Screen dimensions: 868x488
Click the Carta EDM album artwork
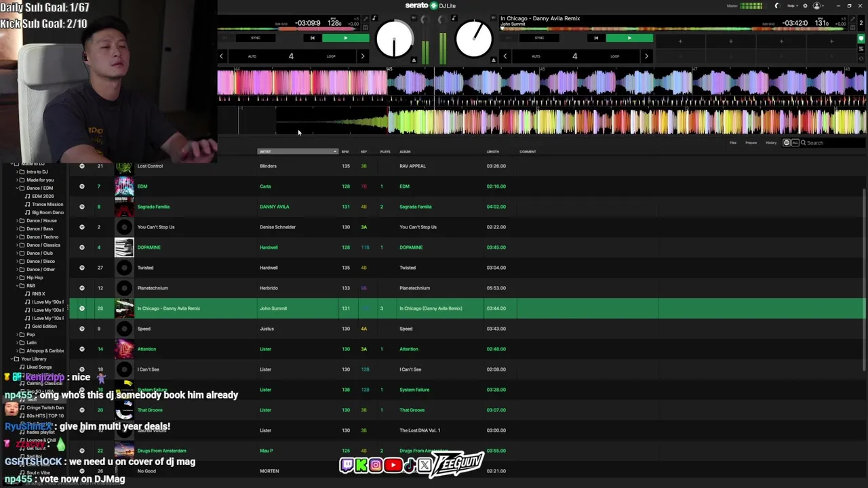pyautogui.click(x=124, y=186)
